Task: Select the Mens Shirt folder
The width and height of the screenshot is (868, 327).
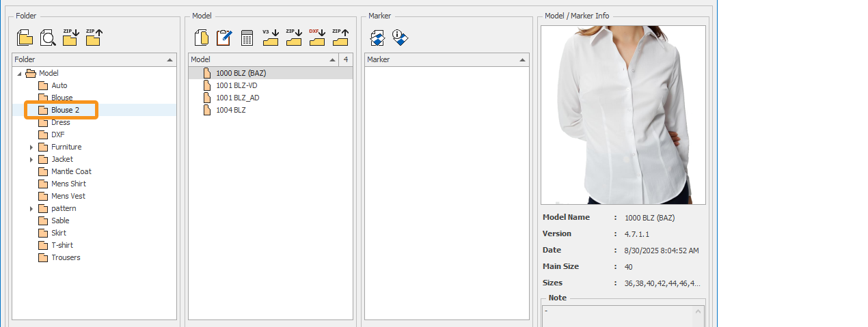Action: pos(68,184)
